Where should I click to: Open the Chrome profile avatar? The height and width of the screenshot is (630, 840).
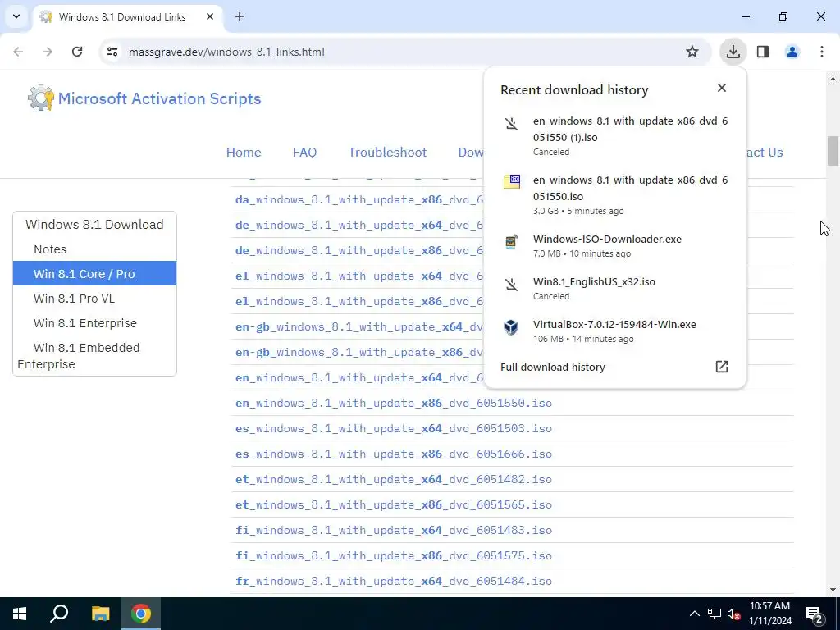[792, 52]
